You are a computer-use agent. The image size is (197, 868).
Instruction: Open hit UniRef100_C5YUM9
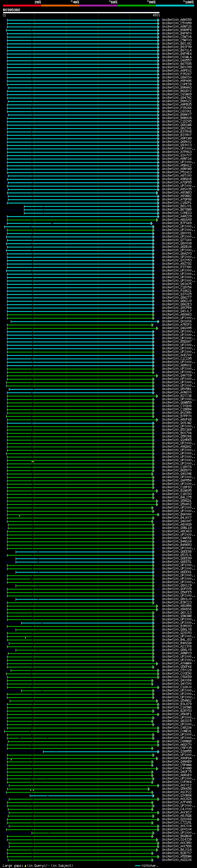click(177, 23)
